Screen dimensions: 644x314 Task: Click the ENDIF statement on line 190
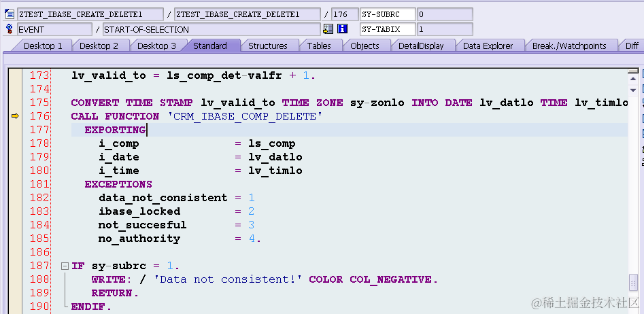tap(91, 307)
